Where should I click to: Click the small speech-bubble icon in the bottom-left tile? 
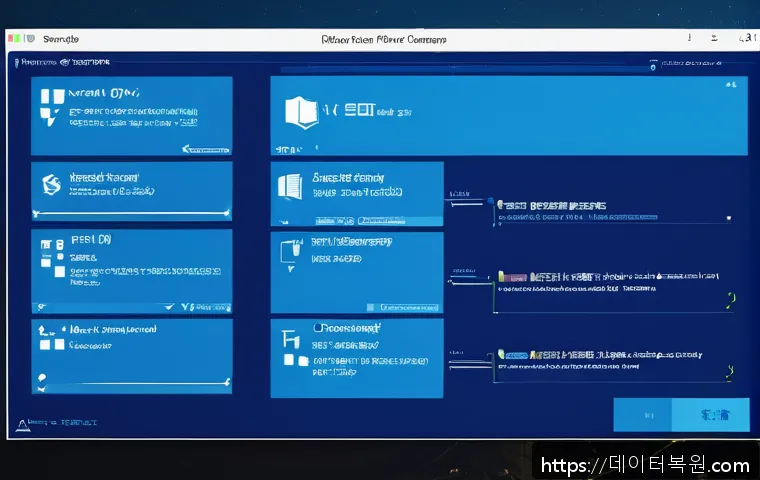42,377
